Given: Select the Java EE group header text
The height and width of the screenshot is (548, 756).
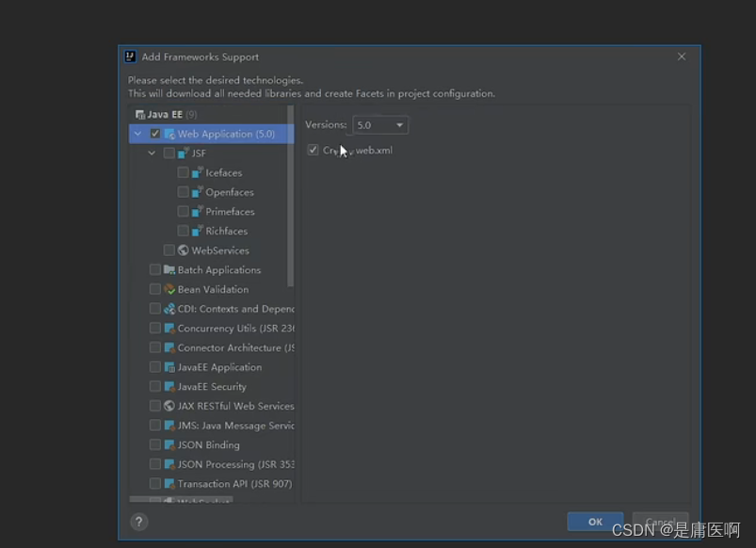Looking at the screenshot, I should pyautogui.click(x=165, y=114).
